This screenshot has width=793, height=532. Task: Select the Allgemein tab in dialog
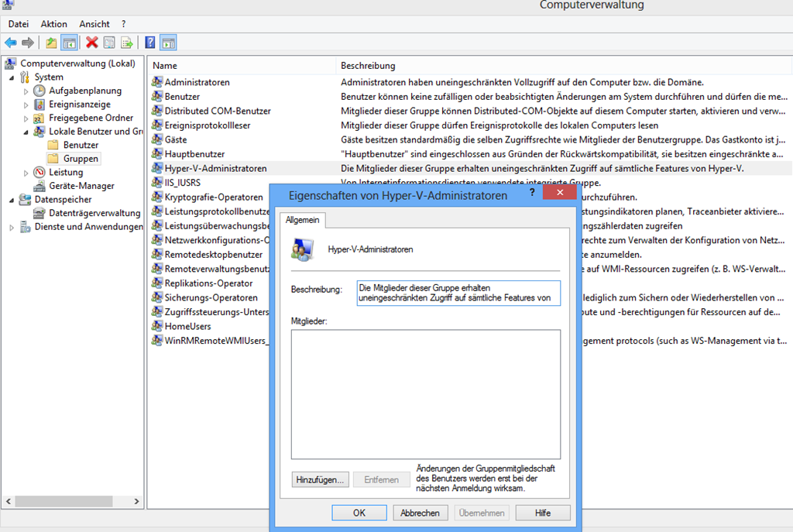click(303, 220)
